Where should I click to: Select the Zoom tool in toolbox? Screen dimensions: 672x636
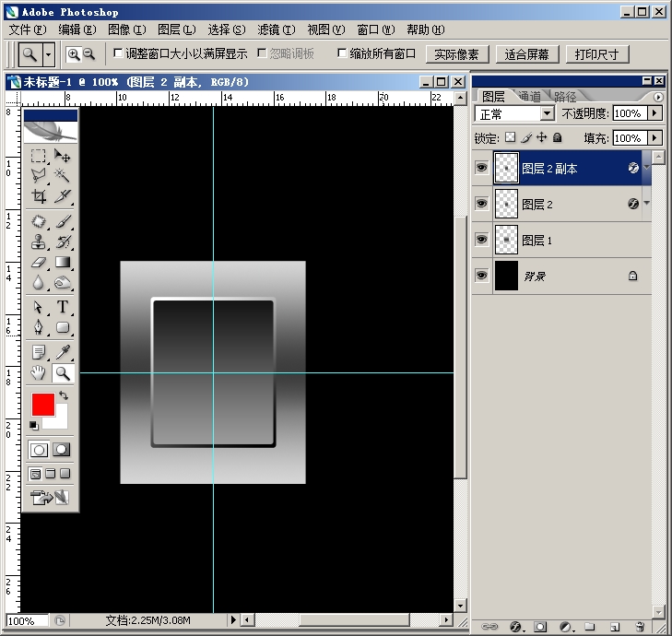pos(63,373)
